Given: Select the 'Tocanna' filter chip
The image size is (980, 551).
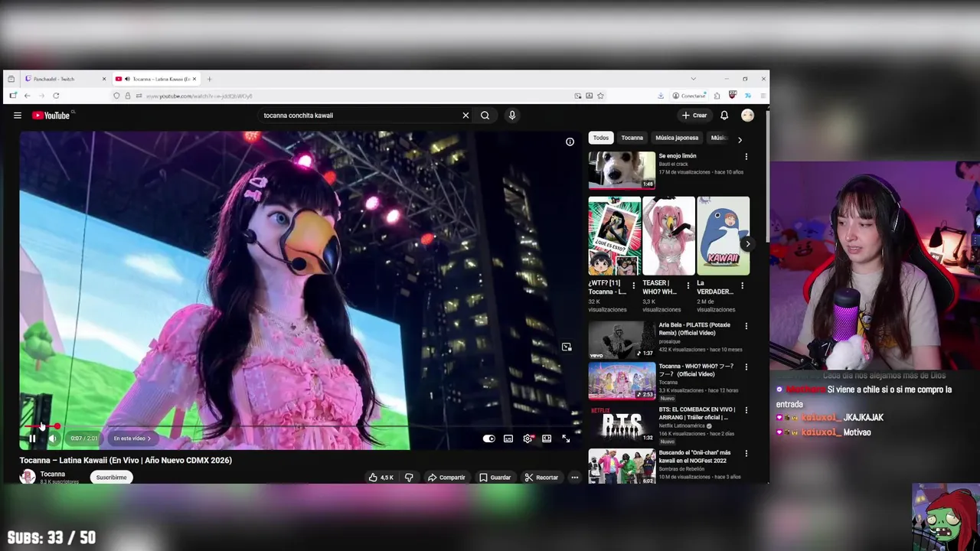Looking at the screenshot, I should 632,138.
